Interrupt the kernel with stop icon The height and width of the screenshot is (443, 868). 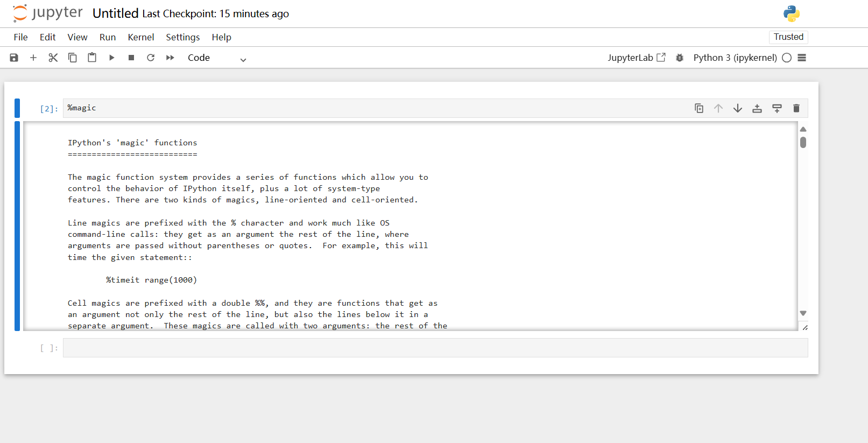[x=131, y=58]
